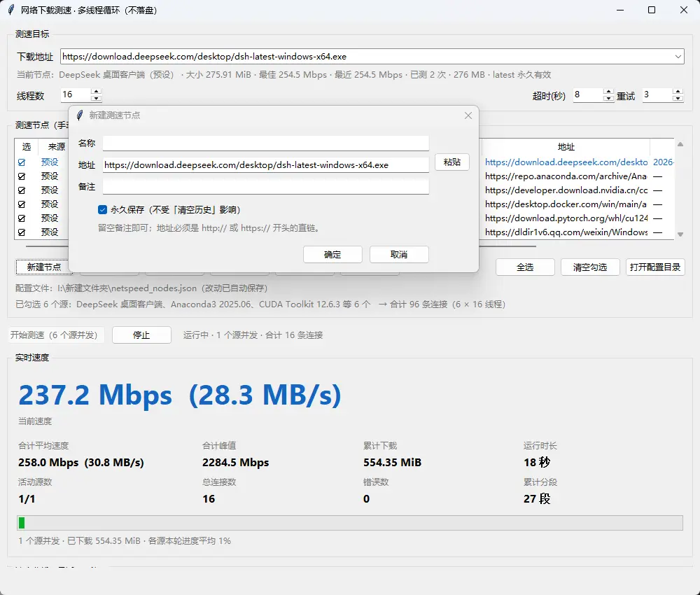This screenshot has width=700, height=595.
Task: Open the config folder via 打开配置目录
Action: pyautogui.click(x=655, y=267)
